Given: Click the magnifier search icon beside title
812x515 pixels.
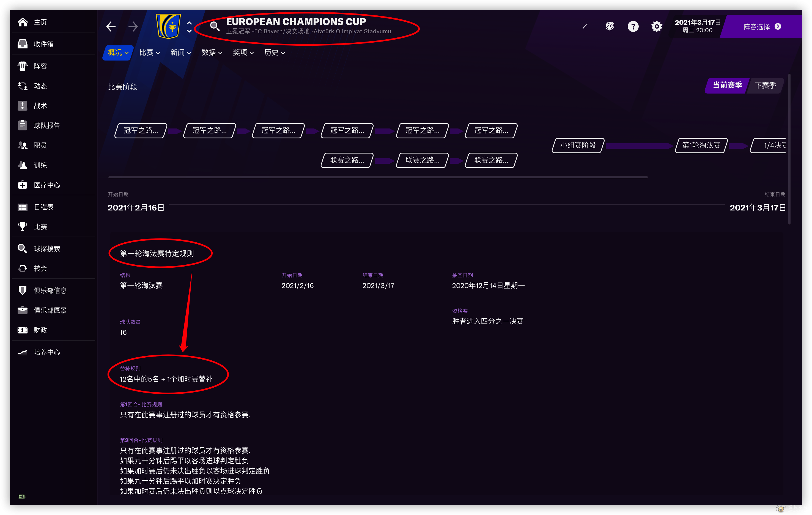Looking at the screenshot, I should point(215,26).
